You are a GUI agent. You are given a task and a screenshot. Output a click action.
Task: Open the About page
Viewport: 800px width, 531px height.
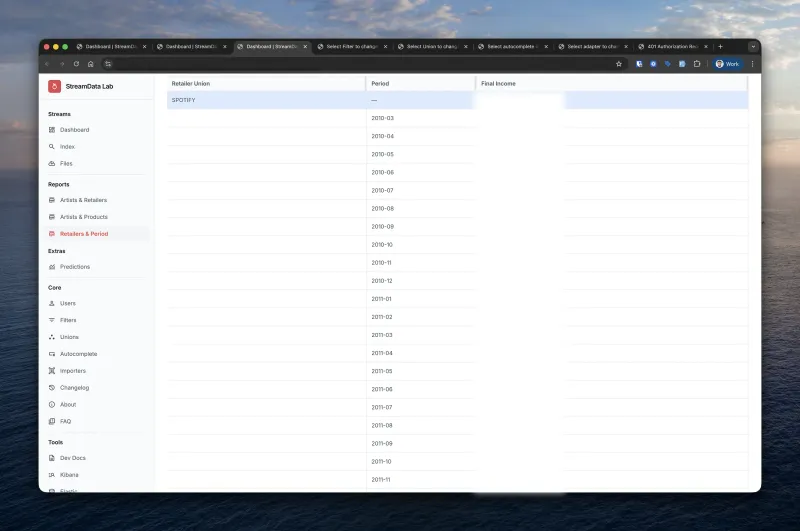pyautogui.click(x=68, y=404)
